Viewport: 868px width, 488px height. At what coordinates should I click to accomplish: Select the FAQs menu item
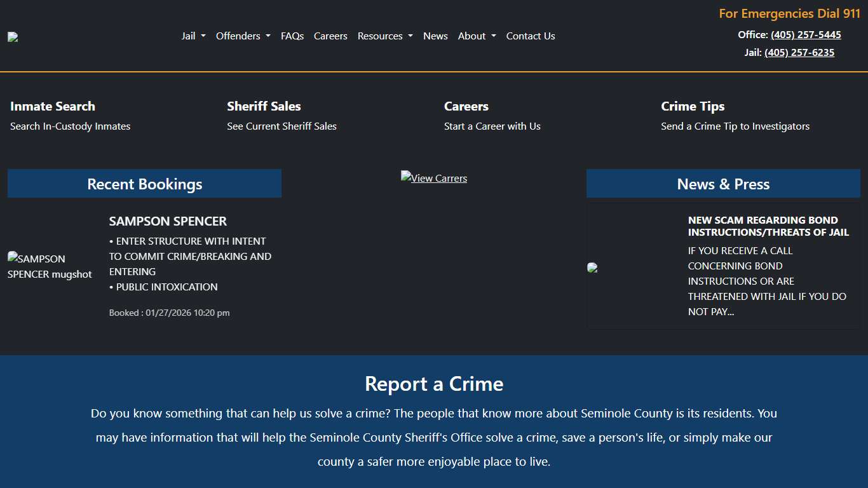coord(292,36)
